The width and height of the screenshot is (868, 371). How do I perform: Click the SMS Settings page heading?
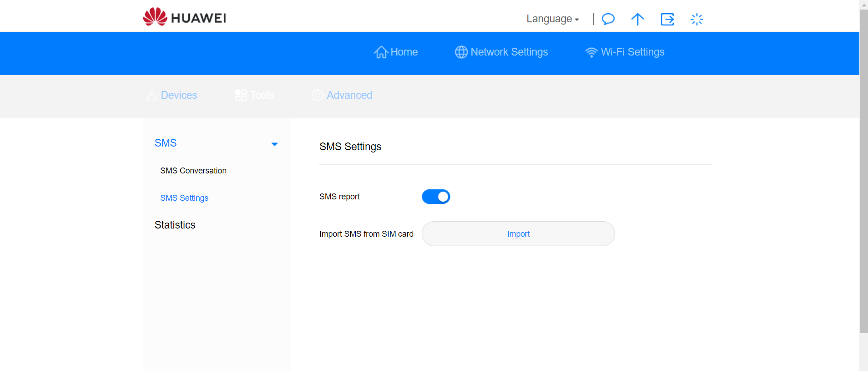[350, 147]
